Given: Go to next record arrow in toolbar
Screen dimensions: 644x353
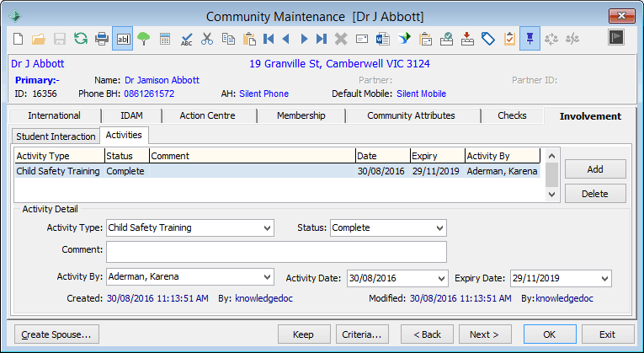Looking at the screenshot, I should [305, 39].
